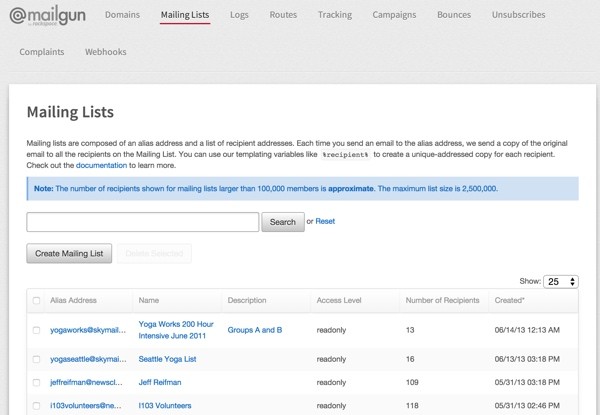Click the Alias Address column header
This screenshot has width=600, height=415.
click(73, 300)
